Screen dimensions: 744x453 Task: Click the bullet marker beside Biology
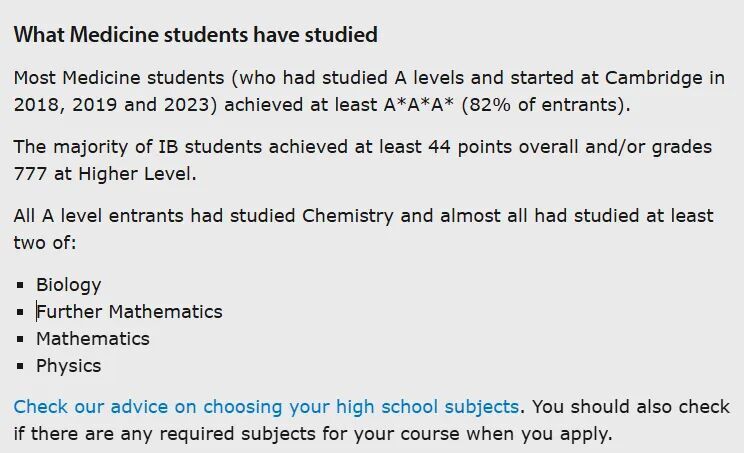tap(22, 285)
